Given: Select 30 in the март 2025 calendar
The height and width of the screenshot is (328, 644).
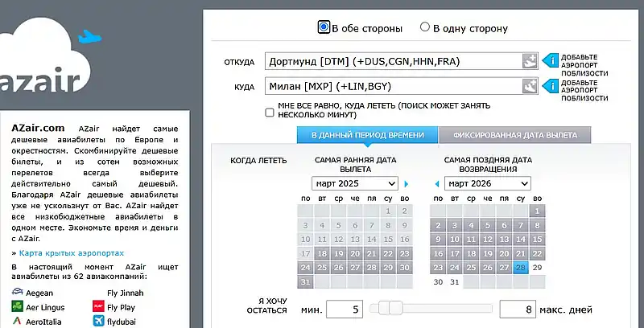Looking at the screenshot, I should coord(405,268).
